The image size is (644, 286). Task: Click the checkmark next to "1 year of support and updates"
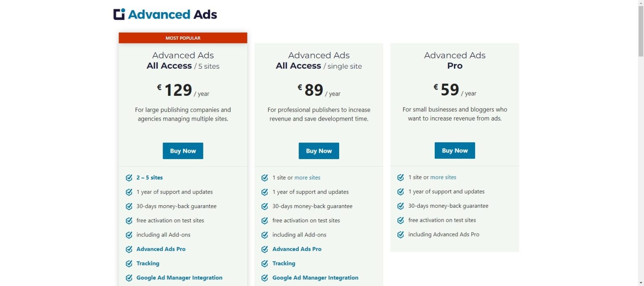129,192
